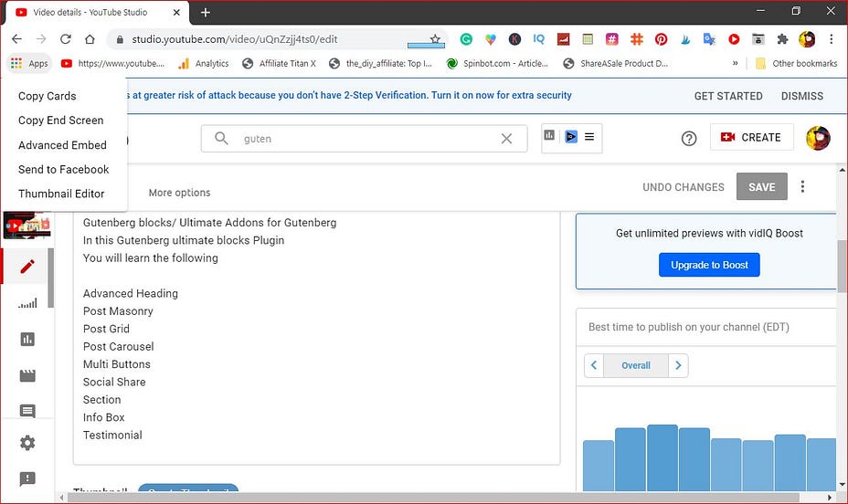Click the orange hashtag extension icon

[637, 39]
